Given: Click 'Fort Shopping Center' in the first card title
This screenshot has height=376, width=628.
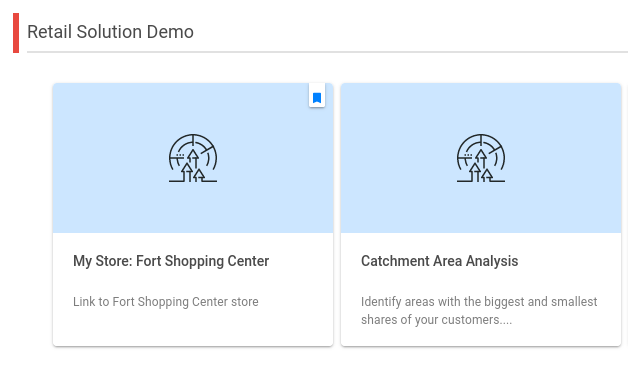Looking at the screenshot, I should pyautogui.click(x=203, y=261).
